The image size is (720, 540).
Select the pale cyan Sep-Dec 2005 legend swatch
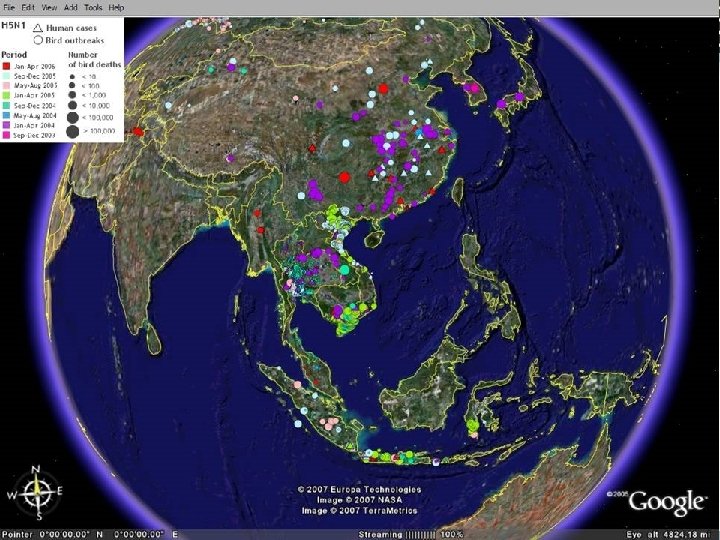6,76
